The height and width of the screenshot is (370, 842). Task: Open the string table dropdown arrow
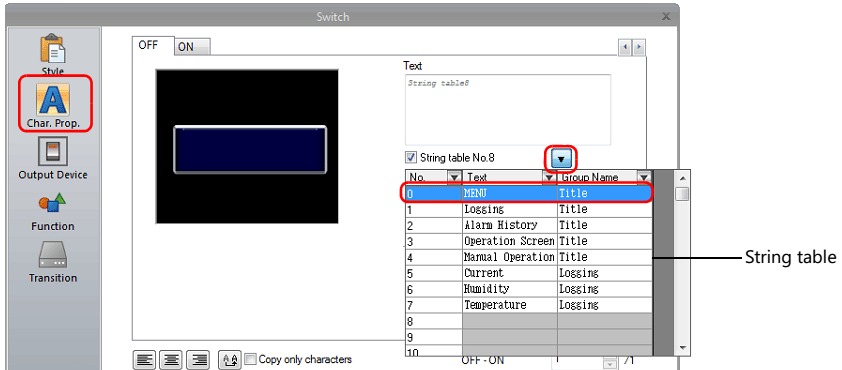[561, 159]
